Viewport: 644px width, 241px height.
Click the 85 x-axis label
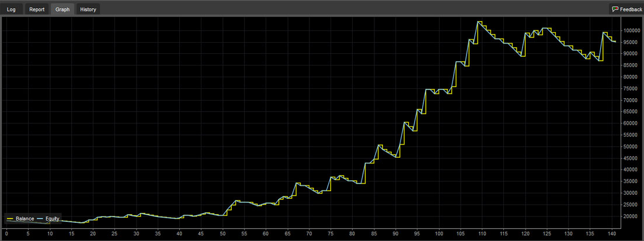pyautogui.click(x=374, y=233)
